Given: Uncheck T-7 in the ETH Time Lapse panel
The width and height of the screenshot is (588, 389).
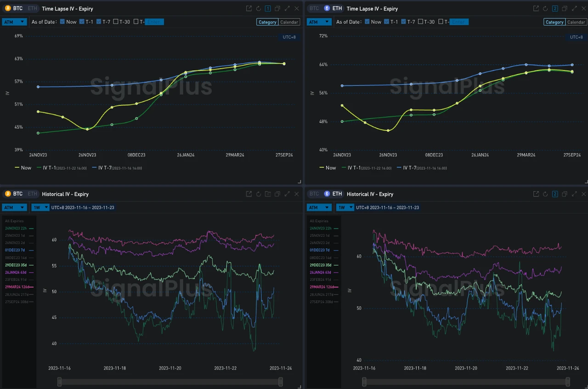Looking at the screenshot, I should [x=403, y=22].
